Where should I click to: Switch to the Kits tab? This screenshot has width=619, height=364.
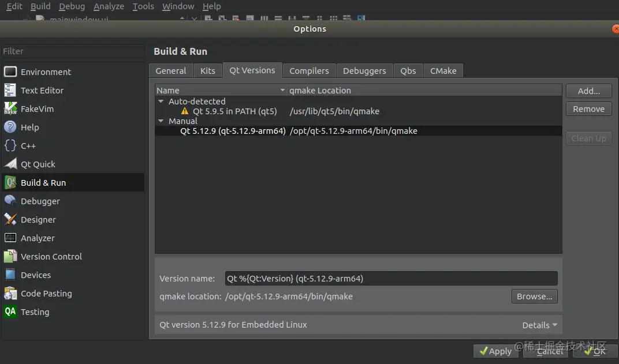[x=208, y=71]
